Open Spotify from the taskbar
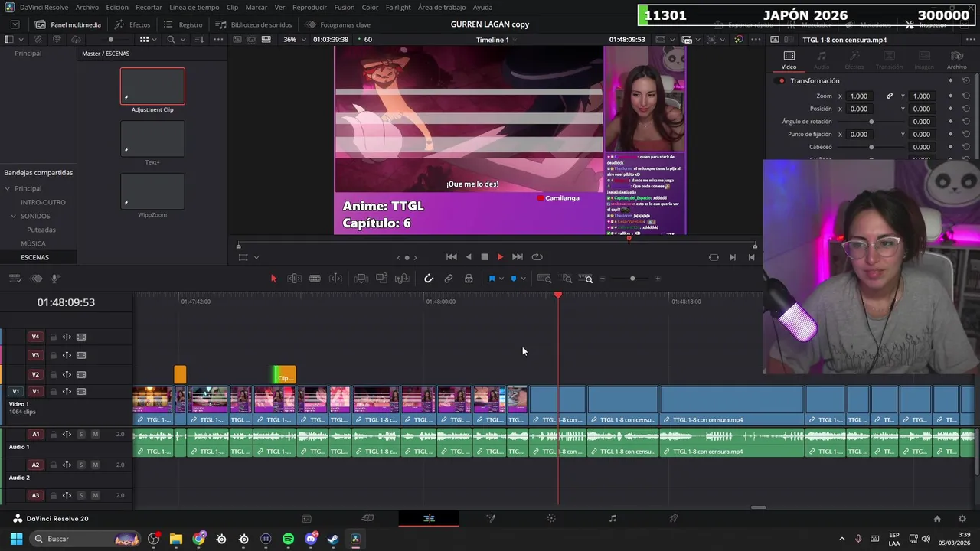Viewport: 980px width, 551px height. click(288, 539)
